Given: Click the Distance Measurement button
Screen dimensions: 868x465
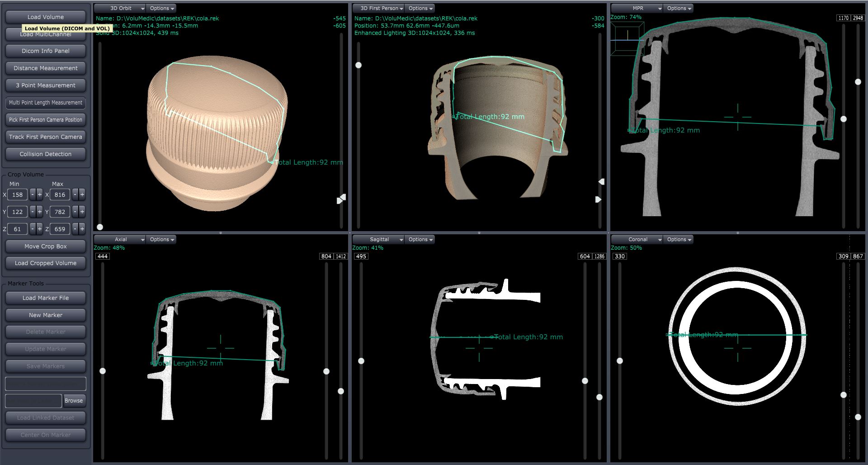Looking at the screenshot, I should coord(46,68).
